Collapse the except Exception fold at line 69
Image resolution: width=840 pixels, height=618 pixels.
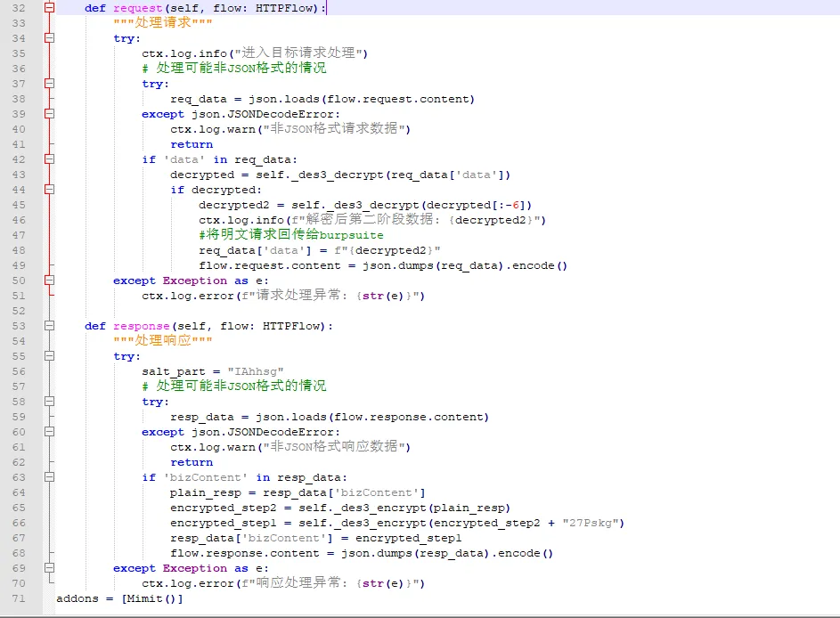[49, 568]
